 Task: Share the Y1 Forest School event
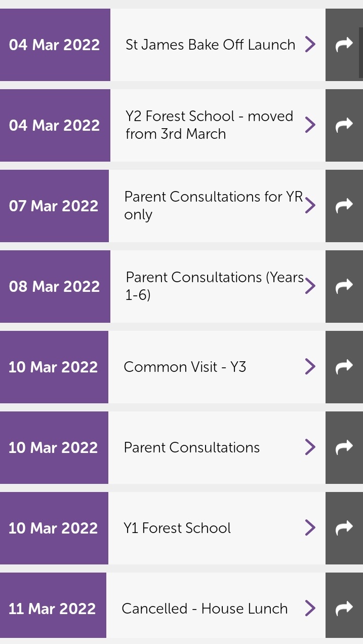(344, 528)
